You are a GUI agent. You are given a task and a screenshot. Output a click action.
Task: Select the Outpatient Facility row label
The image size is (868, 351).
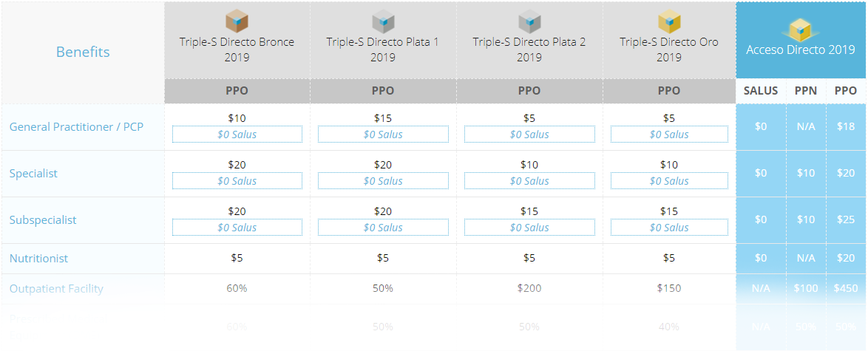pos(56,288)
